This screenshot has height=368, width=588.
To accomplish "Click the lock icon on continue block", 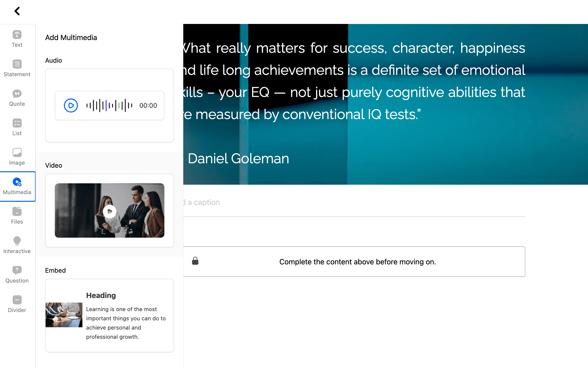I will [195, 261].
